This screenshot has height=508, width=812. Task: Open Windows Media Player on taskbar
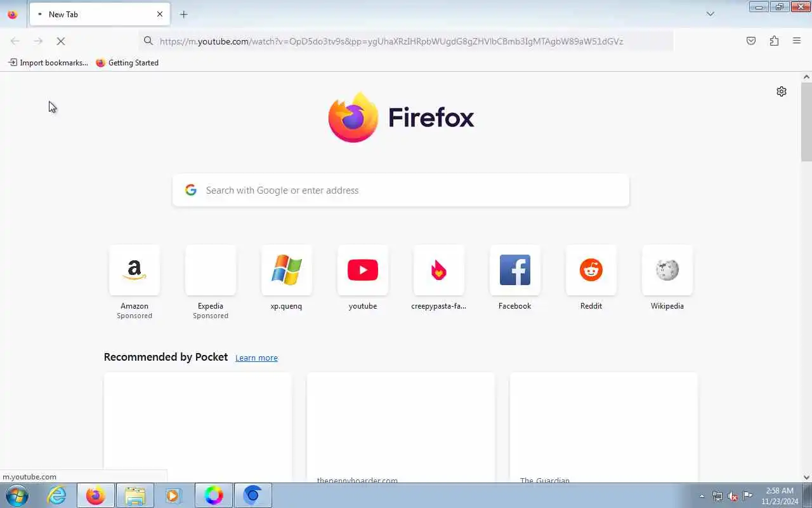(x=173, y=495)
